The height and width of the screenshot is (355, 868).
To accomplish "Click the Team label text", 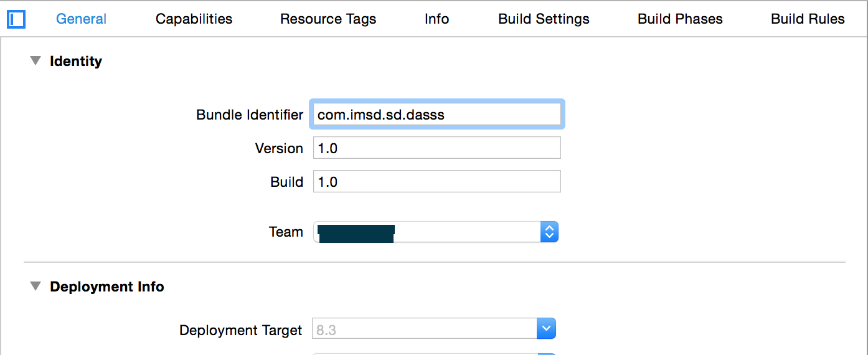I will (x=286, y=232).
